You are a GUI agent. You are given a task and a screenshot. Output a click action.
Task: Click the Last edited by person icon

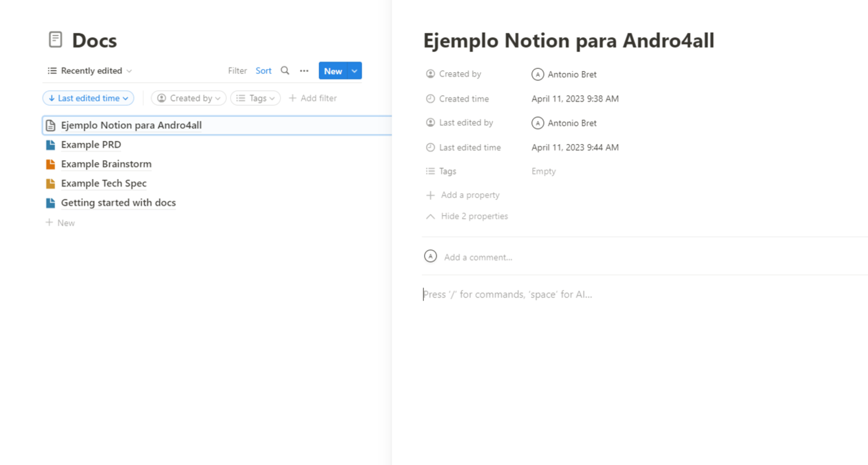(431, 123)
